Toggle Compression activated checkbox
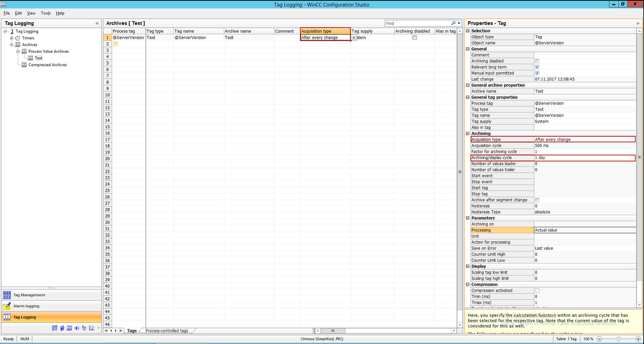Image resolution: width=644 pixels, height=344 pixels. [x=537, y=290]
